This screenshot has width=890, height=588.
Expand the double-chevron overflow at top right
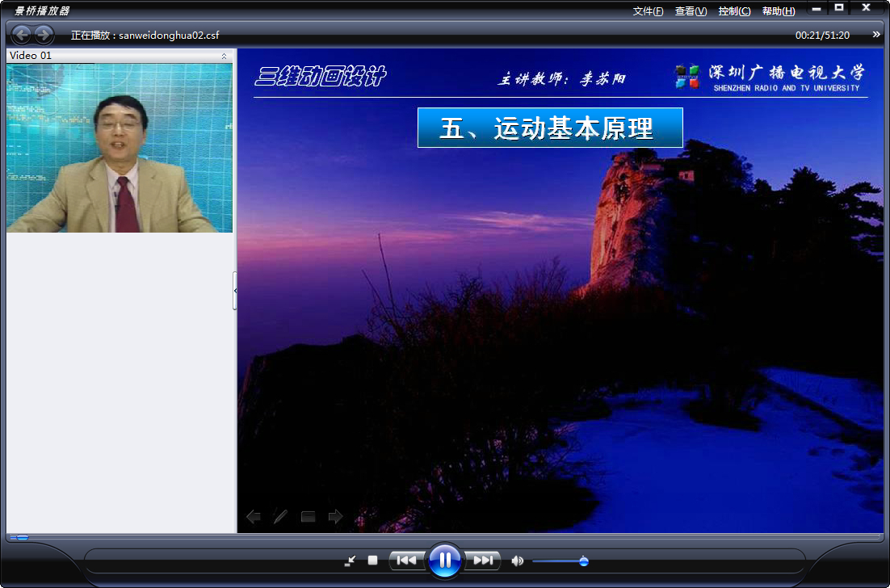pos(876,36)
